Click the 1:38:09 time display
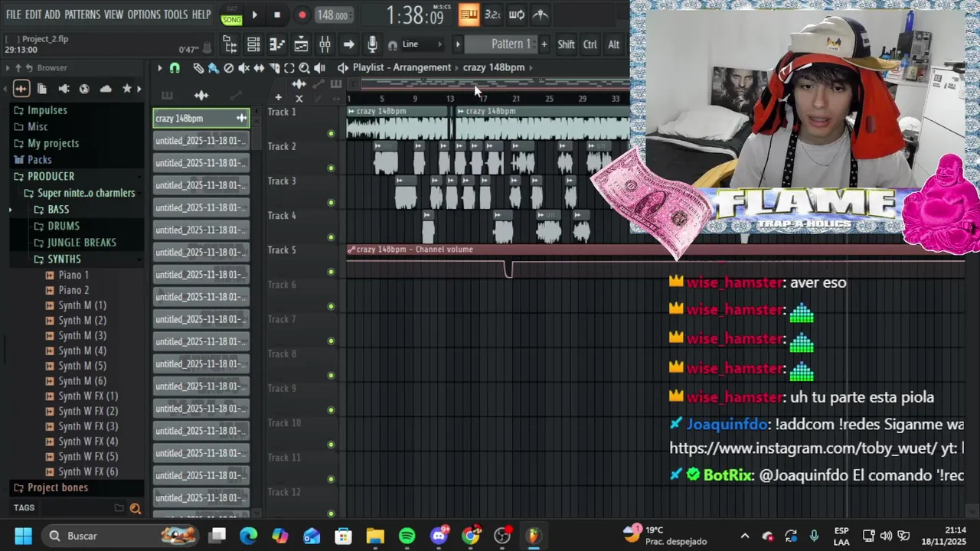 click(414, 15)
